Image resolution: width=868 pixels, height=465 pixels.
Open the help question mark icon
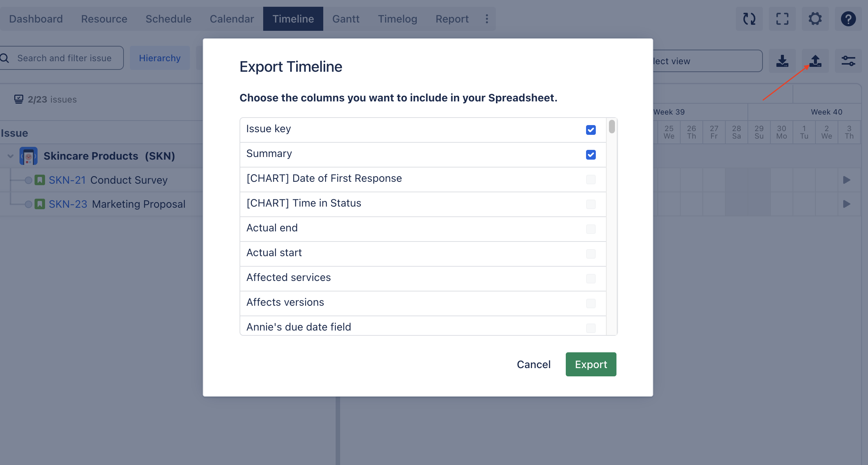pyautogui.click(x=848, y=19)
